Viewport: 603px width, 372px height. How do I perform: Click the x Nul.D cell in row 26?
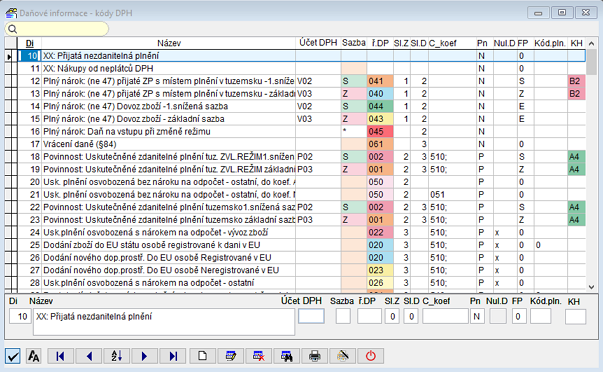tap(505, 258)
